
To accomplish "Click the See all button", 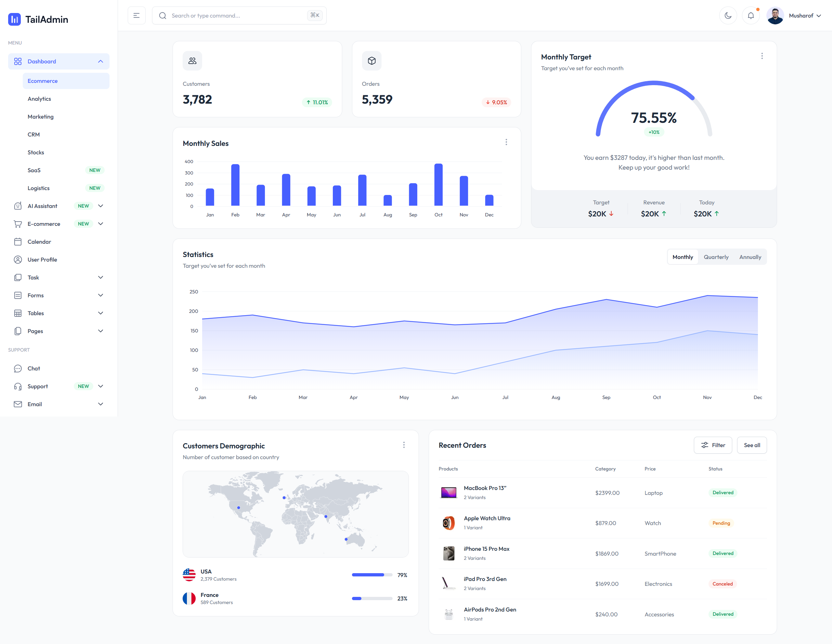I will coord(752,445).
